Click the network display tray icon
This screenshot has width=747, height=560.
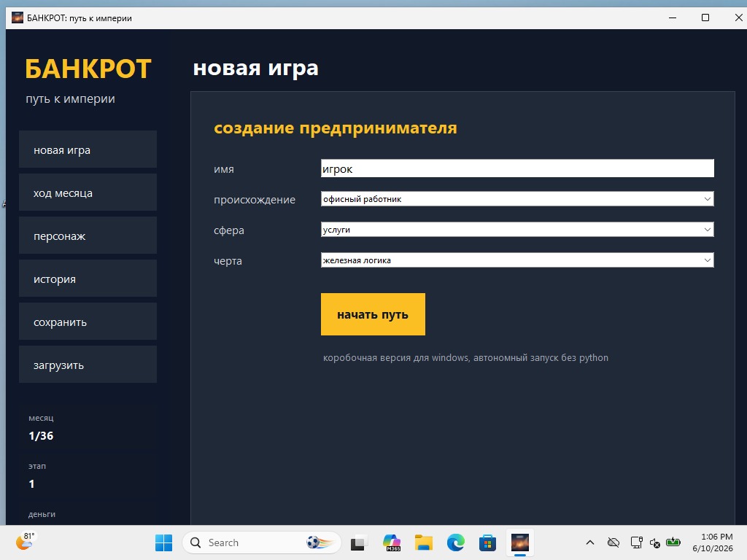coord(636,542)
